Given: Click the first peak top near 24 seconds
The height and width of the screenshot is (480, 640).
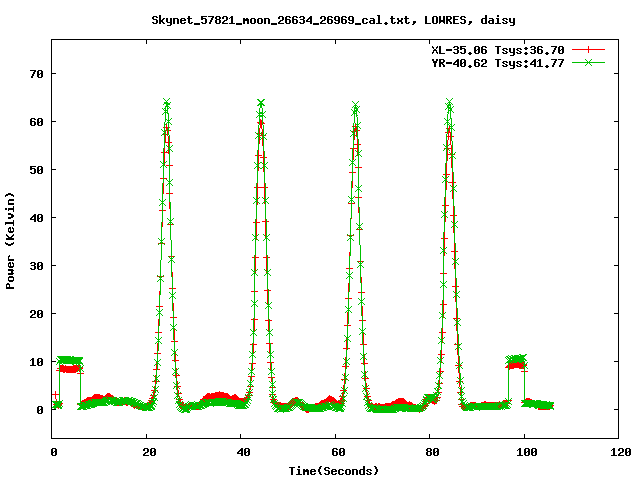Looking at the screenshot, I should pyautogui.click(x=167, y=102).
